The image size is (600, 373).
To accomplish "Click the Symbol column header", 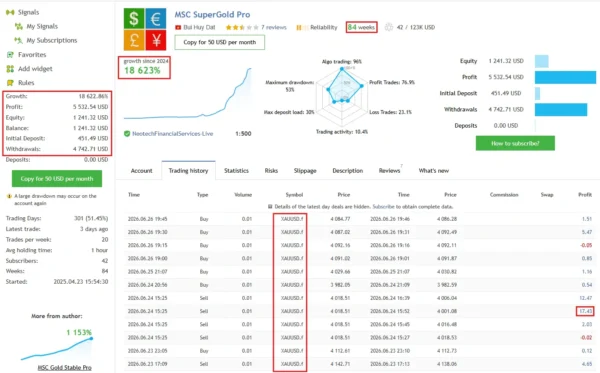I will (294, 195).
